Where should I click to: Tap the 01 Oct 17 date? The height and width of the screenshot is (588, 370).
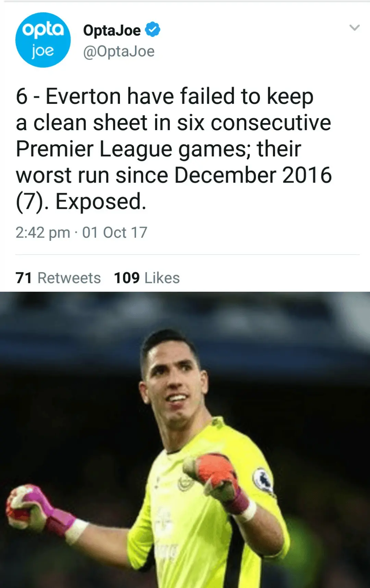click(115, 233)
